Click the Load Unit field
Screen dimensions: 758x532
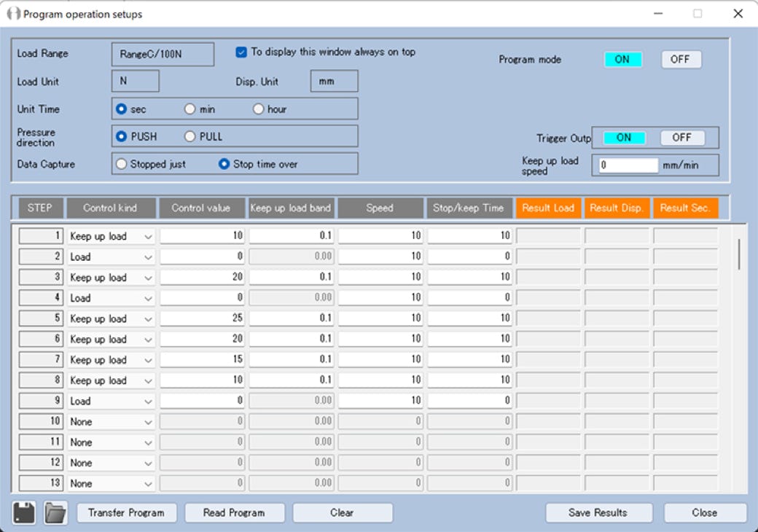click(x=136, y=81)
